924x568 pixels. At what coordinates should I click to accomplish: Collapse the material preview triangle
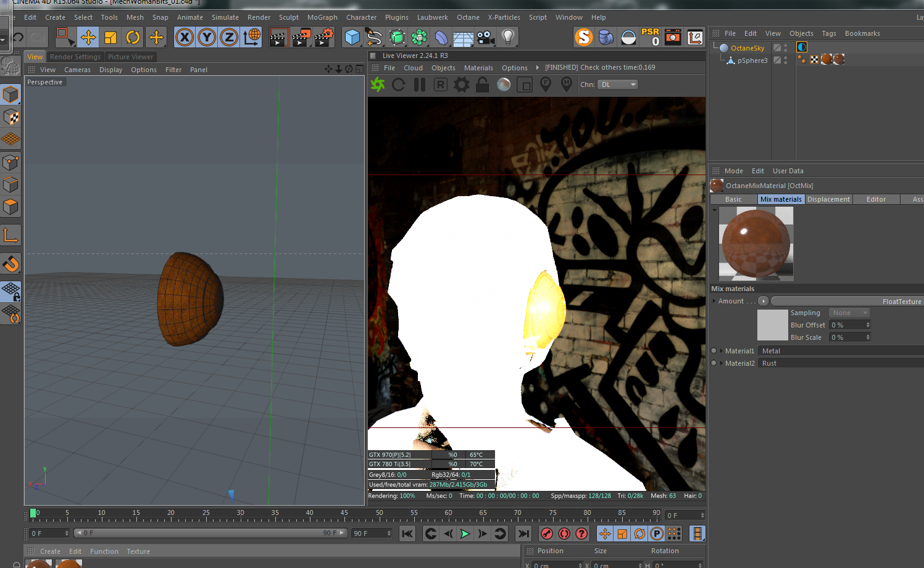715,210
